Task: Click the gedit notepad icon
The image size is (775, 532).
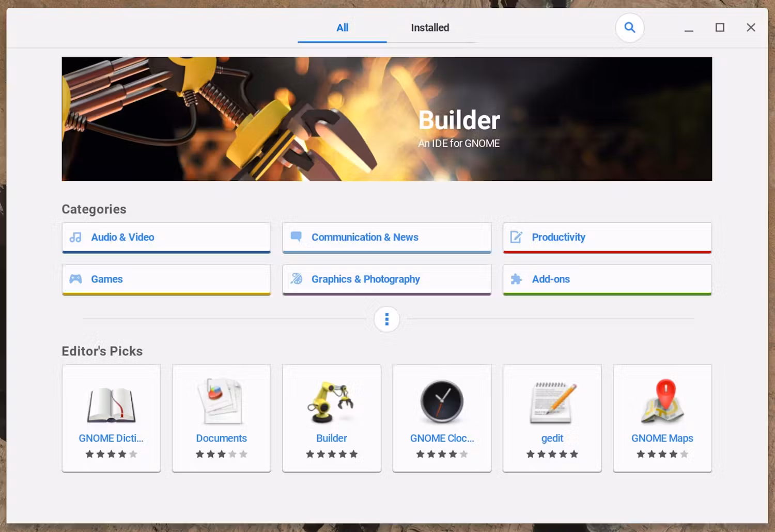Action: 552,403
